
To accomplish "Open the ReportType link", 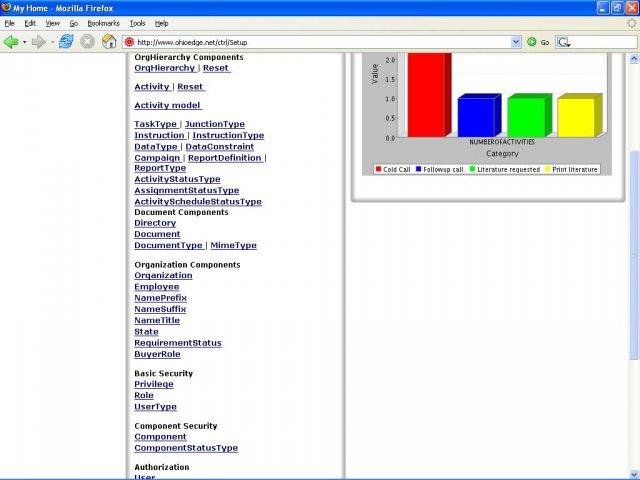I will click(160, 168).
